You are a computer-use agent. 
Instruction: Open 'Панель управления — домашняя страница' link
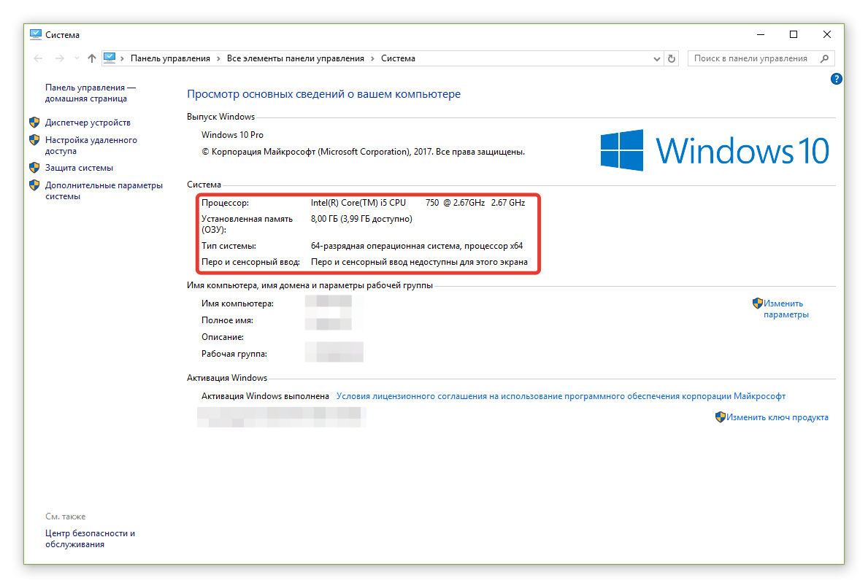point(91,93)
